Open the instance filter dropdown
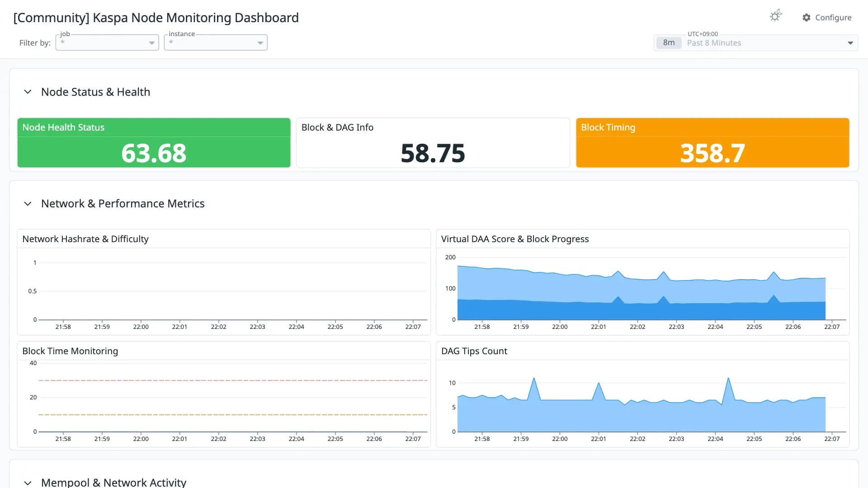Viewport: 868px width, 488px height. pos(216,42)
